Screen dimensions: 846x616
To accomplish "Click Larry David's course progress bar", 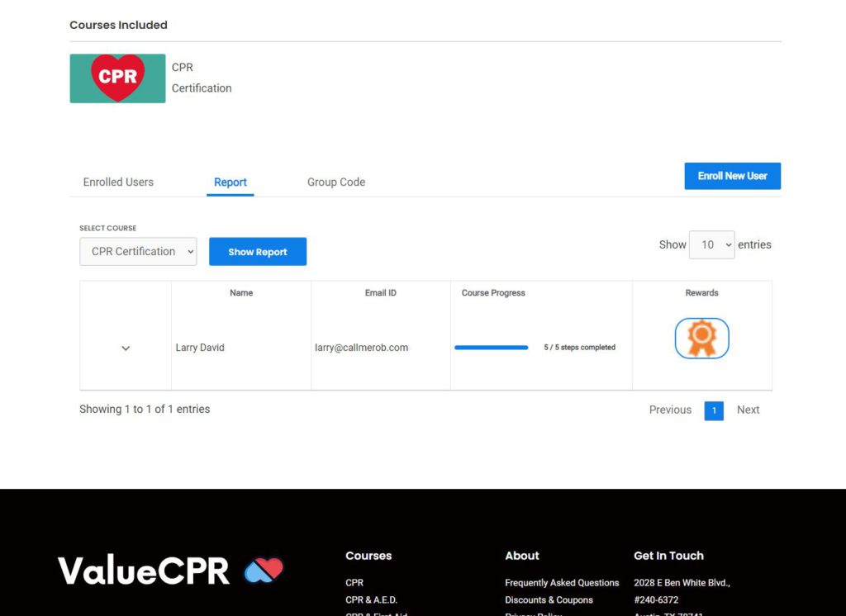I will (x=491, y=348).
